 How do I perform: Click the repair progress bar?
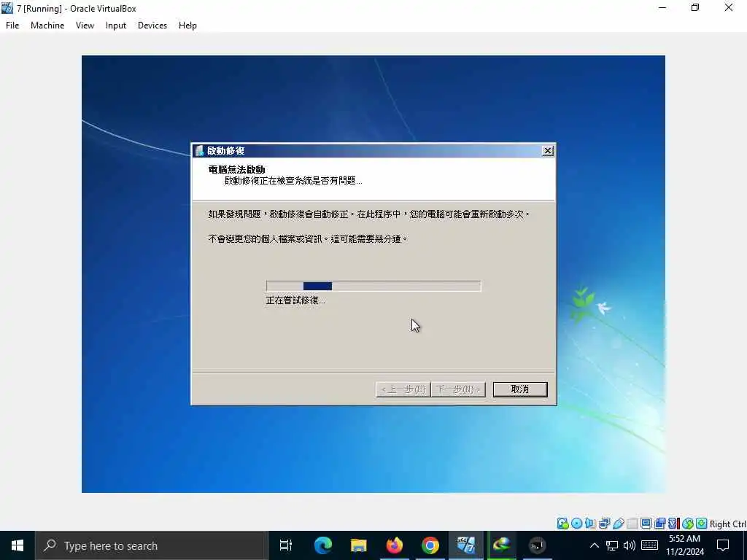(x=373, y=286)
